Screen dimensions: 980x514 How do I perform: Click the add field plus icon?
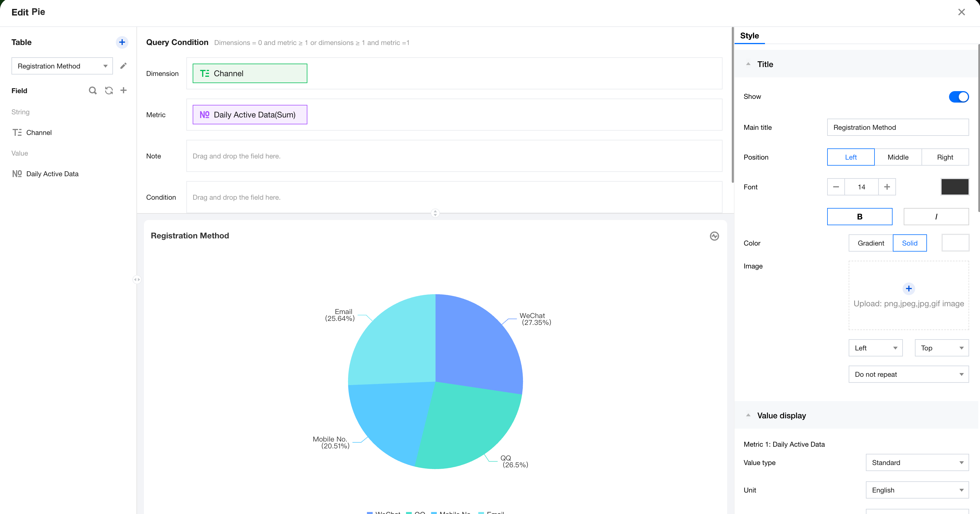point(123,91)
